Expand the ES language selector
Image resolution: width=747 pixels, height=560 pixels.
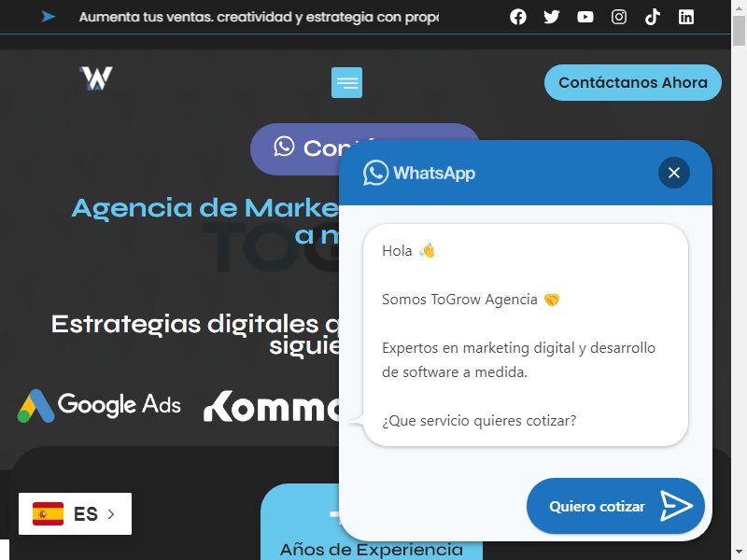click(76, 514)
